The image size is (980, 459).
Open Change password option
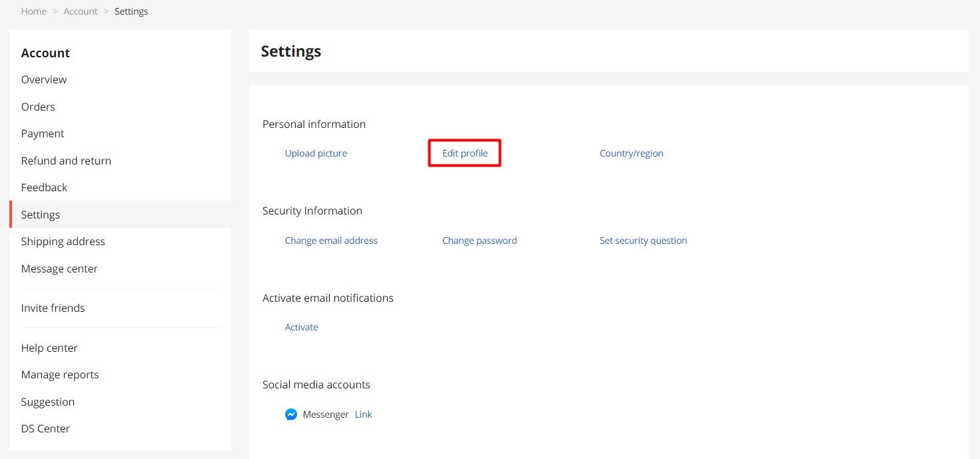pos(479,240)
